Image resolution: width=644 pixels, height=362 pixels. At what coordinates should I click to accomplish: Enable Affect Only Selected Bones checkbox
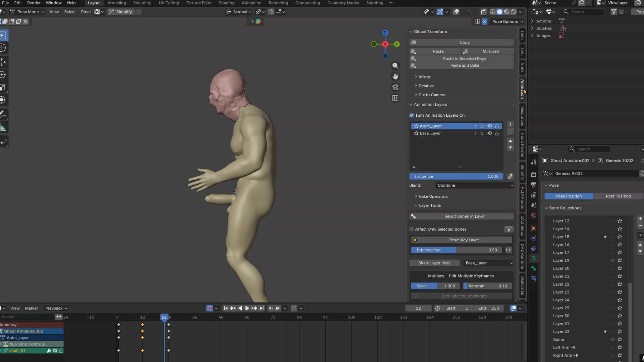412,229
